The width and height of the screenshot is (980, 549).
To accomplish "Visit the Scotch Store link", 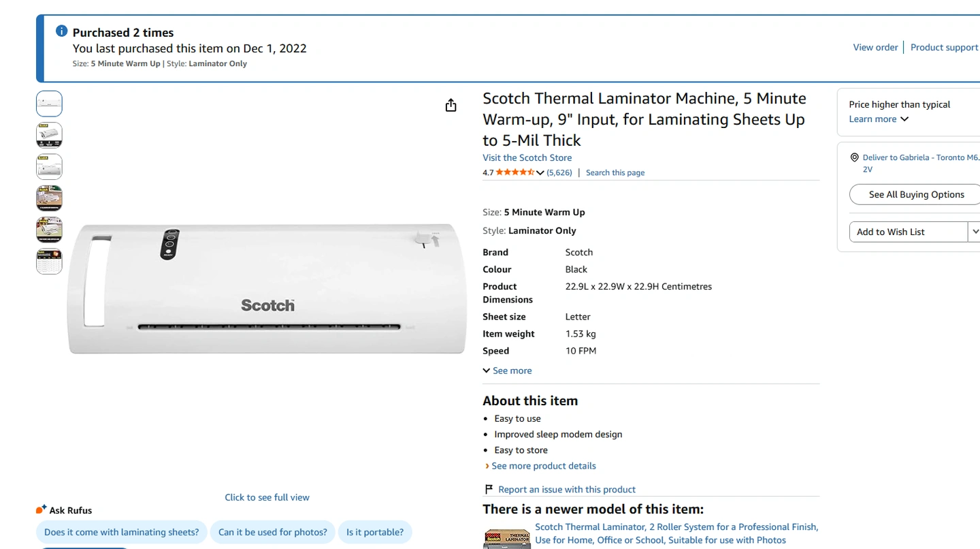I will click(x=527, y=157).
